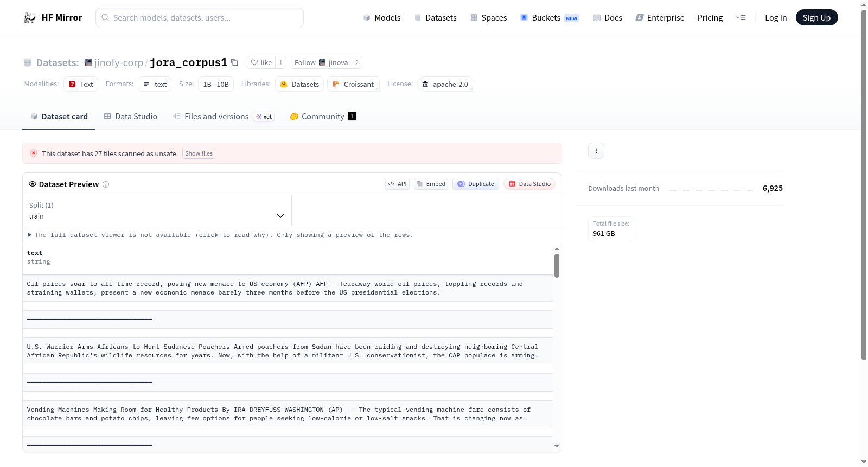Click the info icon beside Dataset Preview

coord(106,184)
